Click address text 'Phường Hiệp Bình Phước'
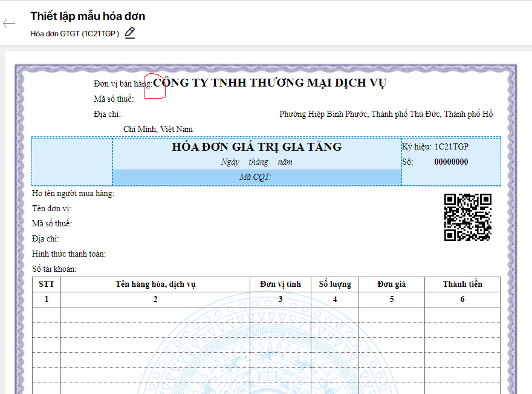 (323, 114)
